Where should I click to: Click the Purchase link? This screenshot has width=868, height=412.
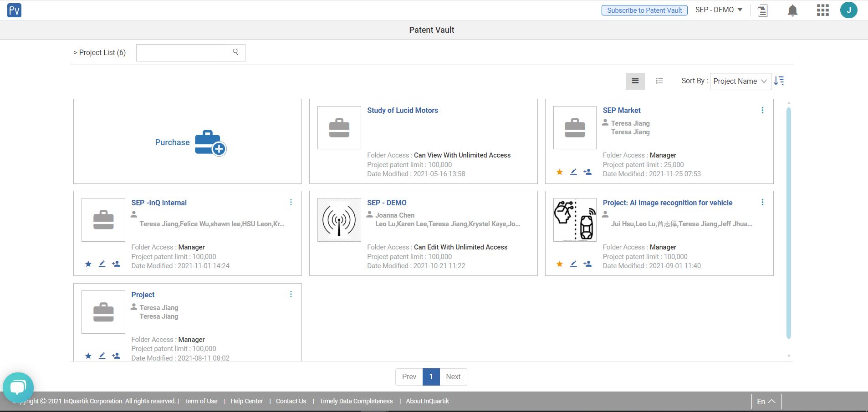tap(172, 142)
